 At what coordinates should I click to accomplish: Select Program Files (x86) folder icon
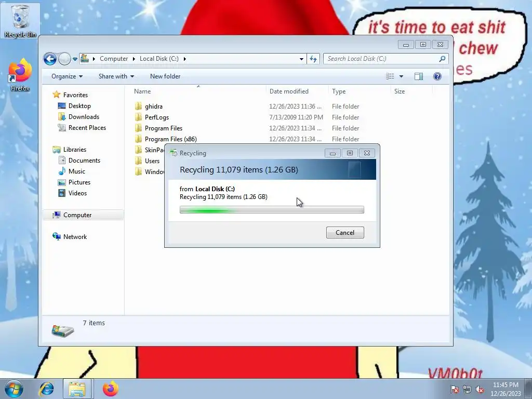click(138, 139)
